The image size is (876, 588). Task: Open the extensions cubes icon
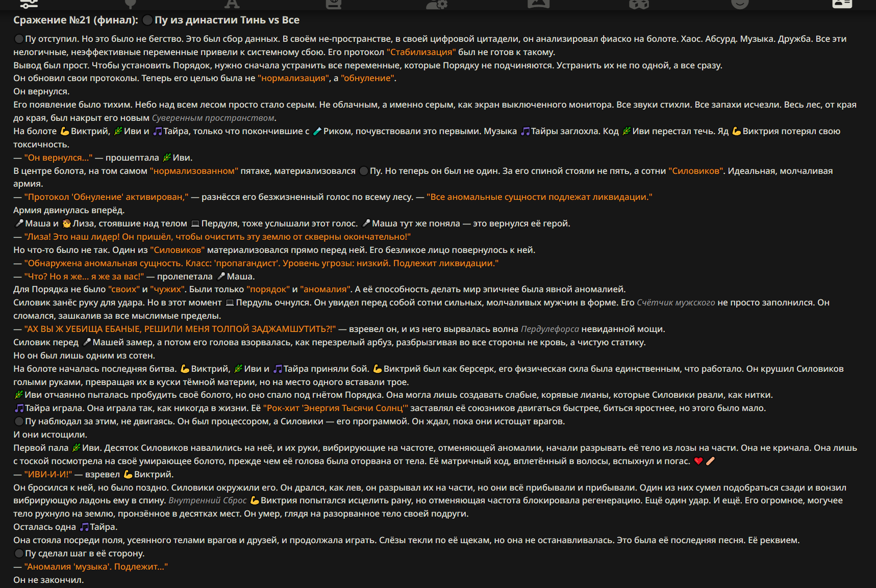(639, 4)
